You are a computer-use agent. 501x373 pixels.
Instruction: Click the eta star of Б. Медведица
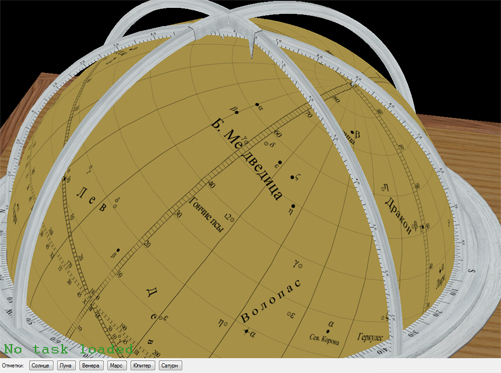[x=293, y=206]
